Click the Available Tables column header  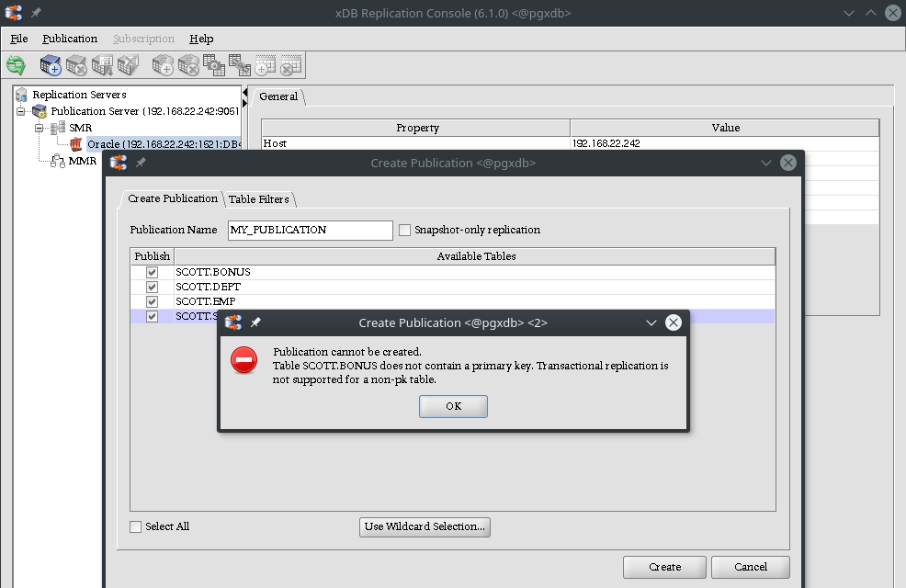475,256
